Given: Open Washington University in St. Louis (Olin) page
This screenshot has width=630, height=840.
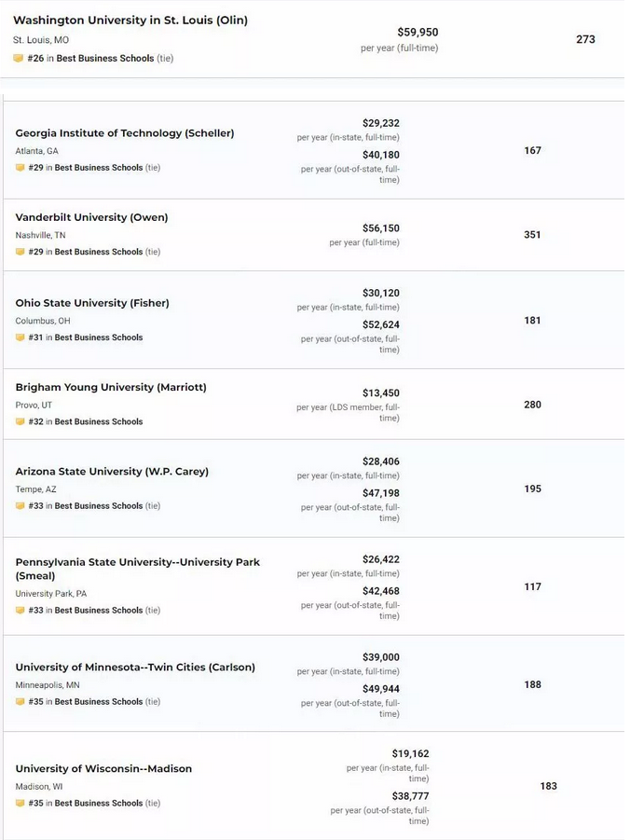Looking at the screenshot, I should [130, 21].
